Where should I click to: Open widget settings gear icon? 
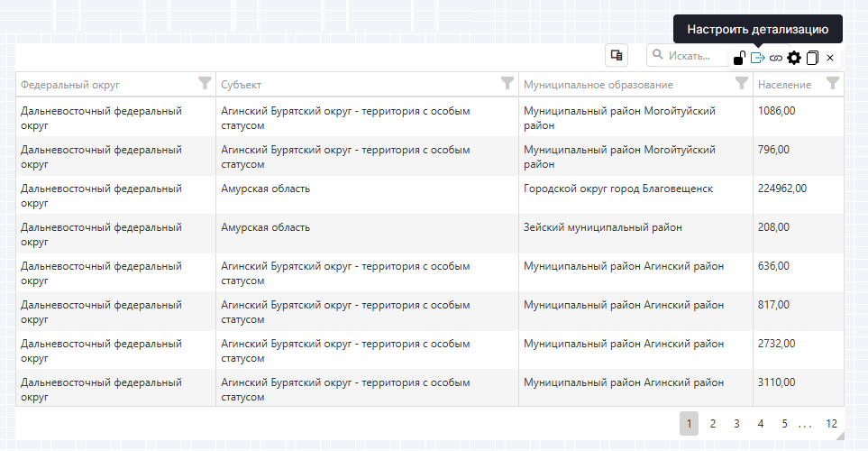tap(794, 58)
